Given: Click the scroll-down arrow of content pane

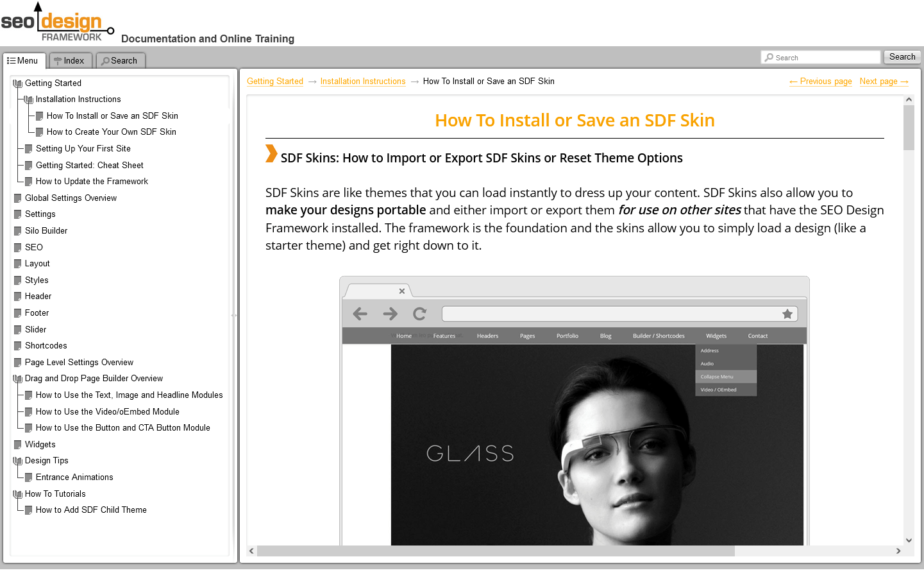Looking at the screenshot, I should (x=909, y=540).
